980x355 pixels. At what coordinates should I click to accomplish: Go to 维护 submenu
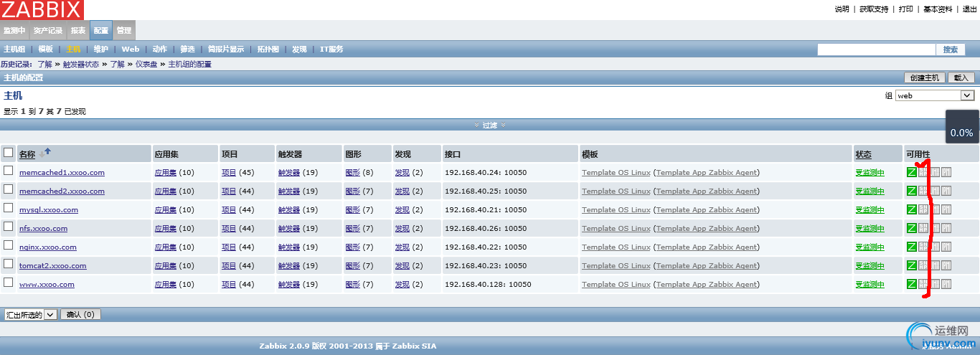click(x=101, y=49)
